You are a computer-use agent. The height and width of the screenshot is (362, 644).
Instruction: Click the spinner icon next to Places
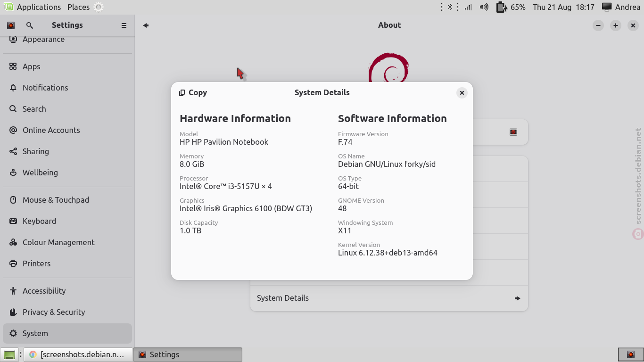click(99, 7)
